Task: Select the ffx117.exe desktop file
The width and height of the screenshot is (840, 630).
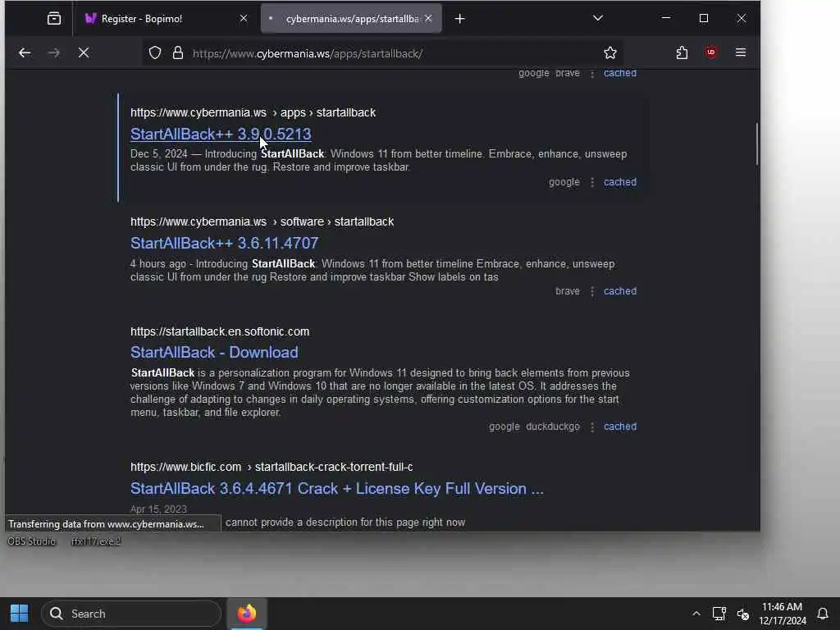Action: 97,541
